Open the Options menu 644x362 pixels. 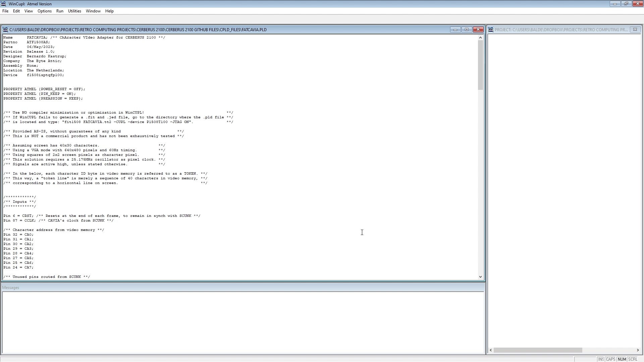tap(45, 11)
